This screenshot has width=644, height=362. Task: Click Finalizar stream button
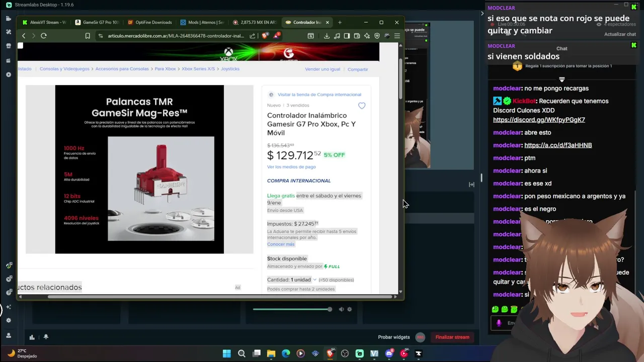pyautogui.click(x=452, y=337)
